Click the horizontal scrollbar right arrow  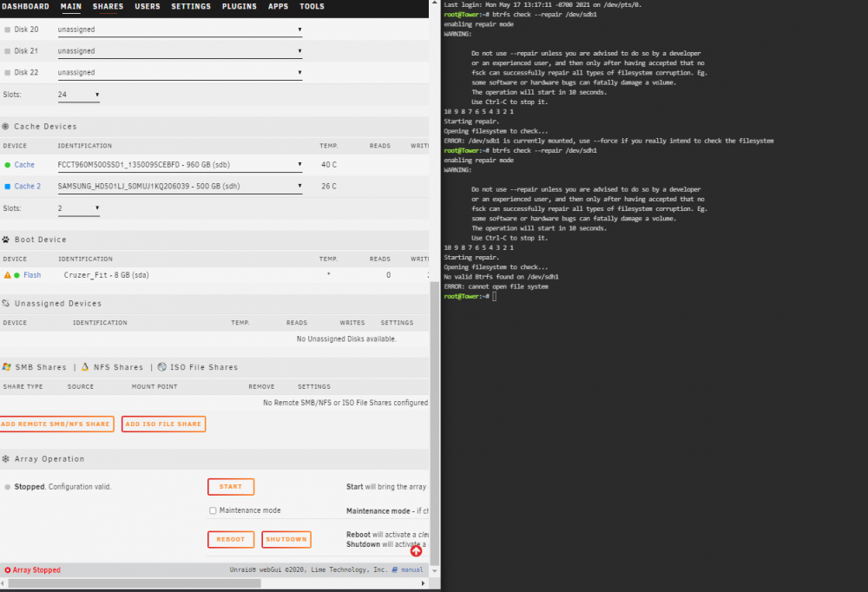(x=424, y=583)
